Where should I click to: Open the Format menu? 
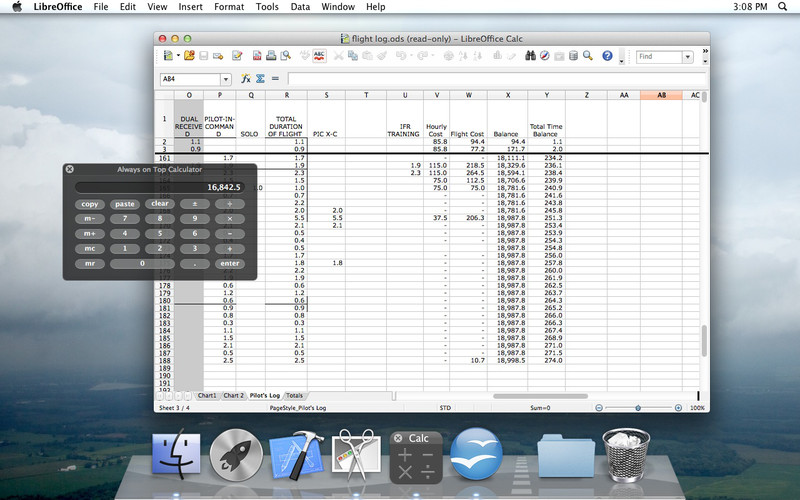tap(229, 7)
